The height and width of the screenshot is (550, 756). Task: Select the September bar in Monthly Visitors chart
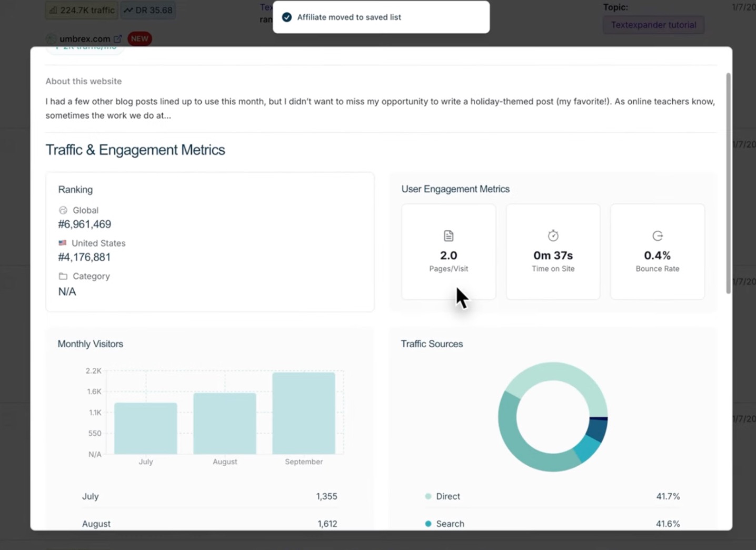303,414
